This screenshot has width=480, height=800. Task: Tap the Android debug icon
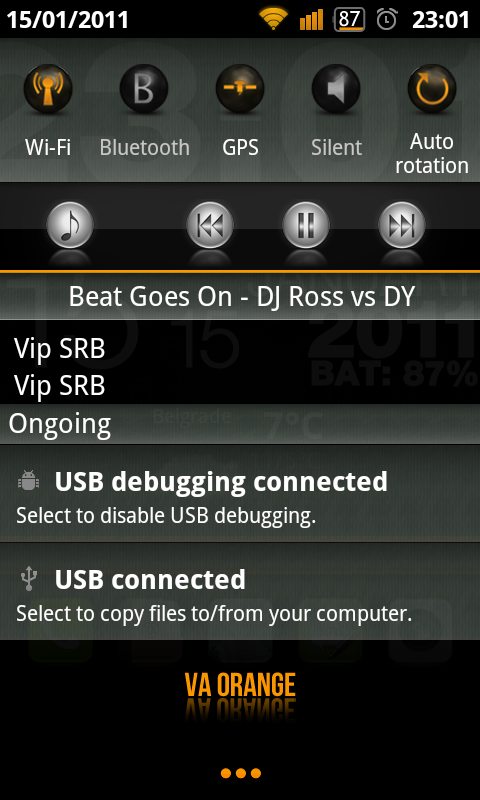[28, 481]
